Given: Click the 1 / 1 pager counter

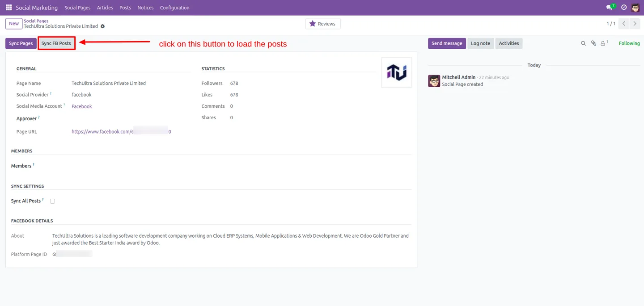Looking at the screenshot, I should pyautogui.click(x=611, y=24).
